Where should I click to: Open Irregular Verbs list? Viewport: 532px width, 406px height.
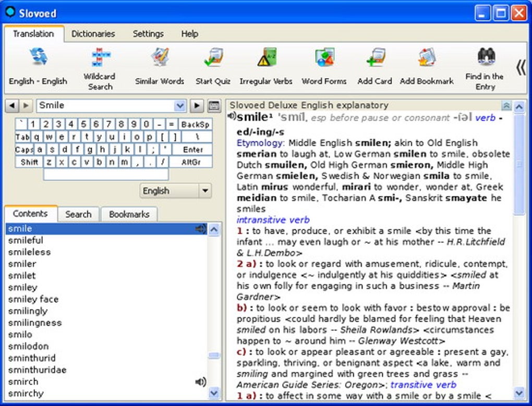(266, 66)
